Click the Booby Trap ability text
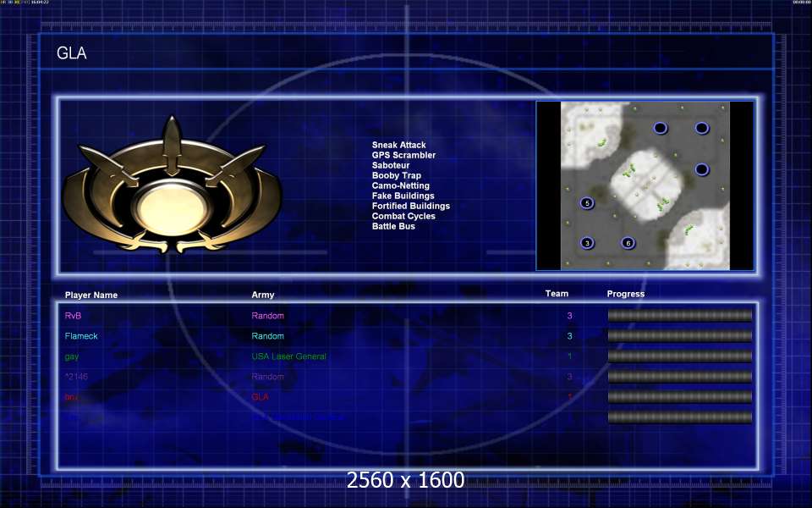The height and width of the screenshot is (508, 812). [396, 176]
